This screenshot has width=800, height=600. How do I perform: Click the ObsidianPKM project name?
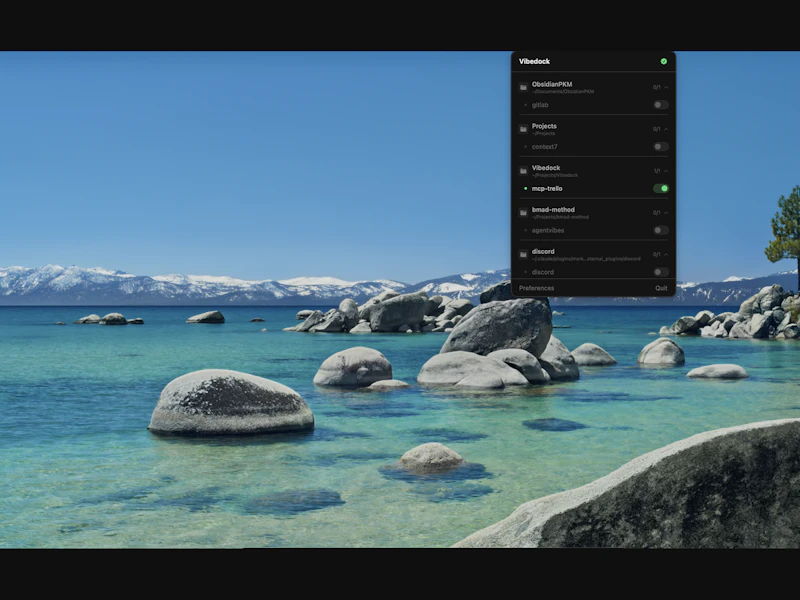(552, 84)
